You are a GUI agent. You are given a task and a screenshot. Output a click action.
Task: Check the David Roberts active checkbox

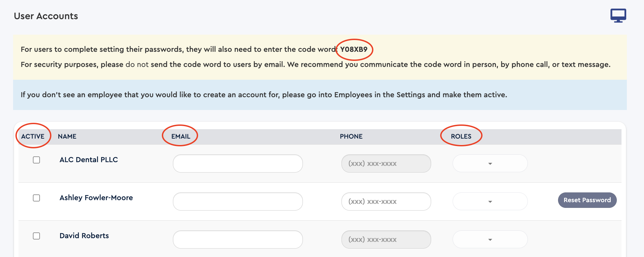pos(36,236)
